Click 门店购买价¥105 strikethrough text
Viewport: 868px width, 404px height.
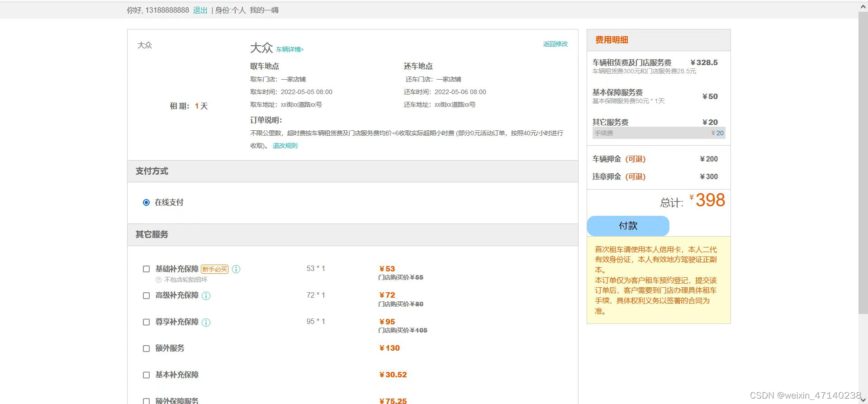[x=403, y=330]
